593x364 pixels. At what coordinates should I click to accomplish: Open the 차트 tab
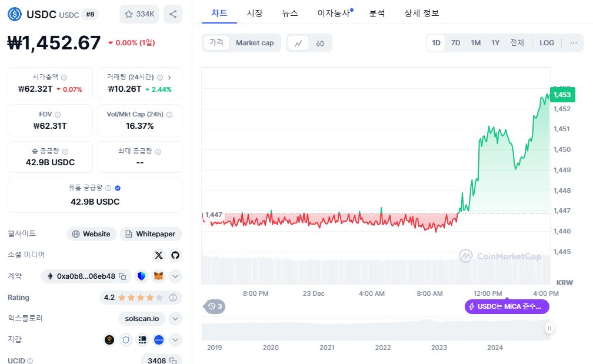[219, 13]
